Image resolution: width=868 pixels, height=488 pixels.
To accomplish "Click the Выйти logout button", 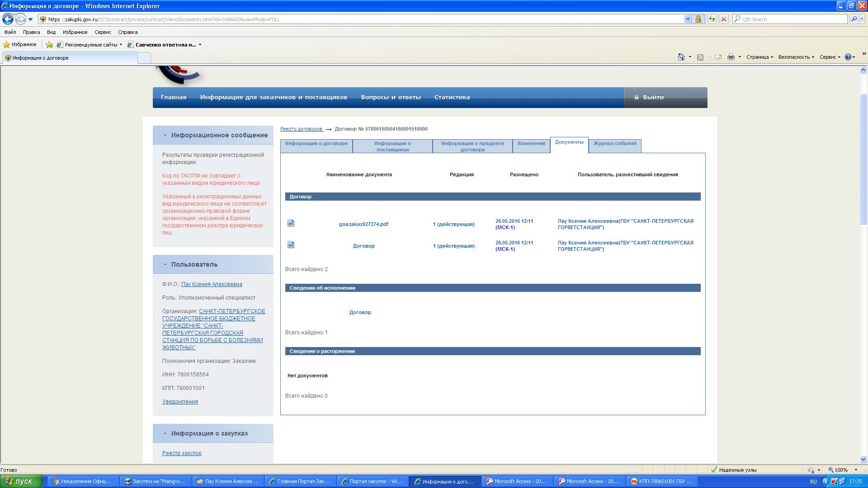I will [653, 97].
